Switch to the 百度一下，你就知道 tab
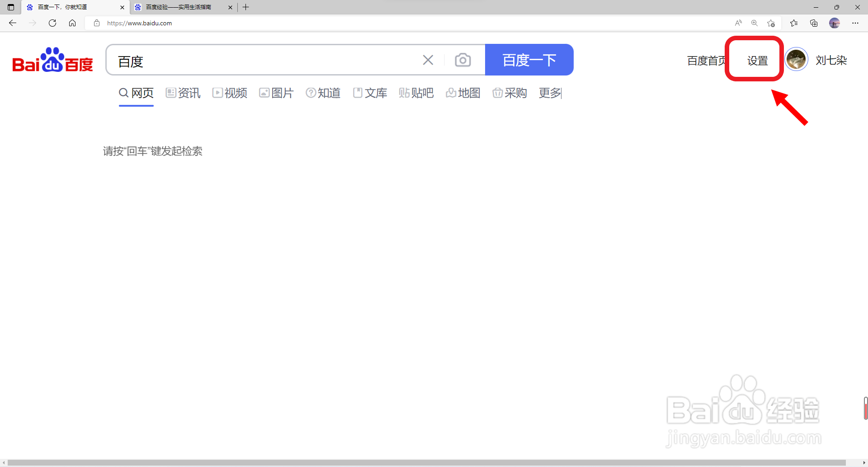This screenshot has width=868, height=467. (75, 7)
